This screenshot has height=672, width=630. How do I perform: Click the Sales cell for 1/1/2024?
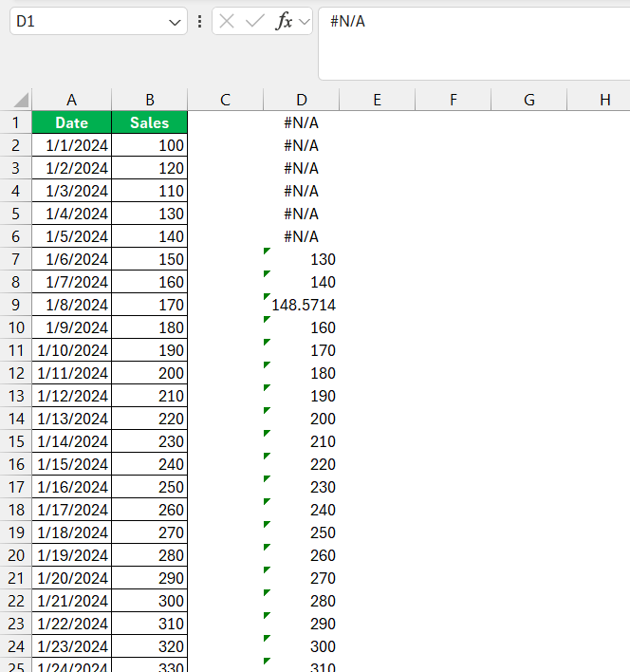(150, 145)
